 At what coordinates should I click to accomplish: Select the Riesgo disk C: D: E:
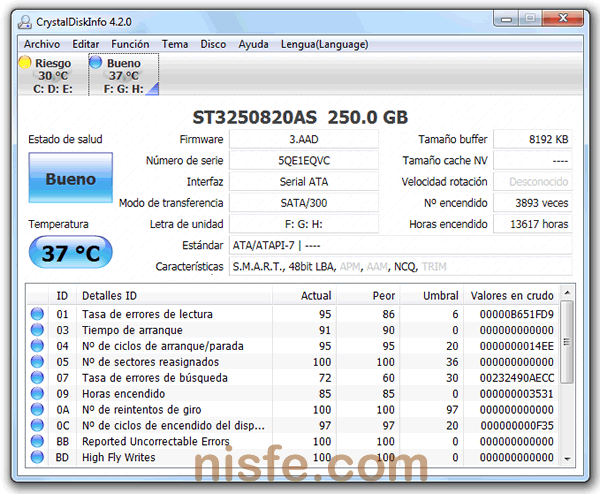(51, 75)
